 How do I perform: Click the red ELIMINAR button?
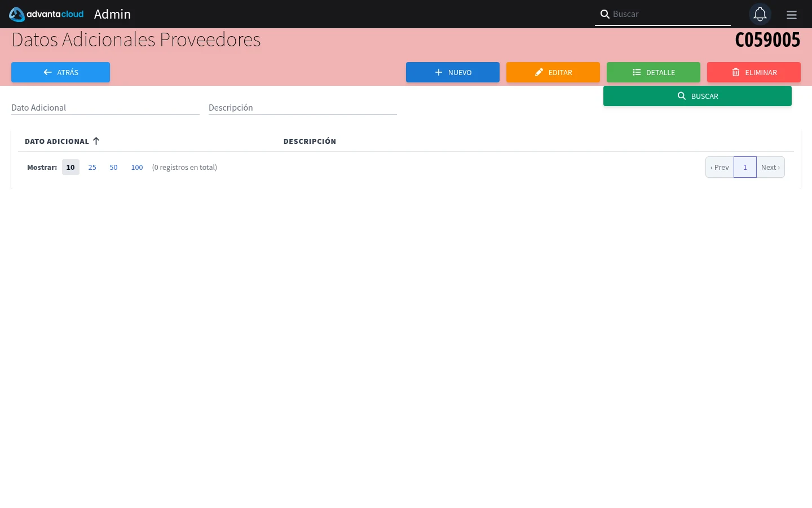point(754,72)
